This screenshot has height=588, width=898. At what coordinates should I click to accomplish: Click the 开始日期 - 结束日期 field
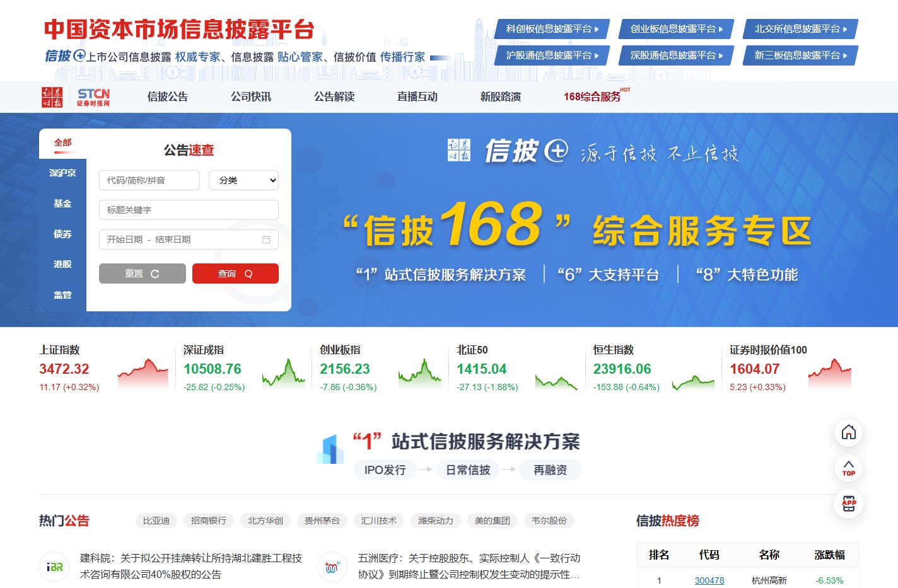point(189,239)
